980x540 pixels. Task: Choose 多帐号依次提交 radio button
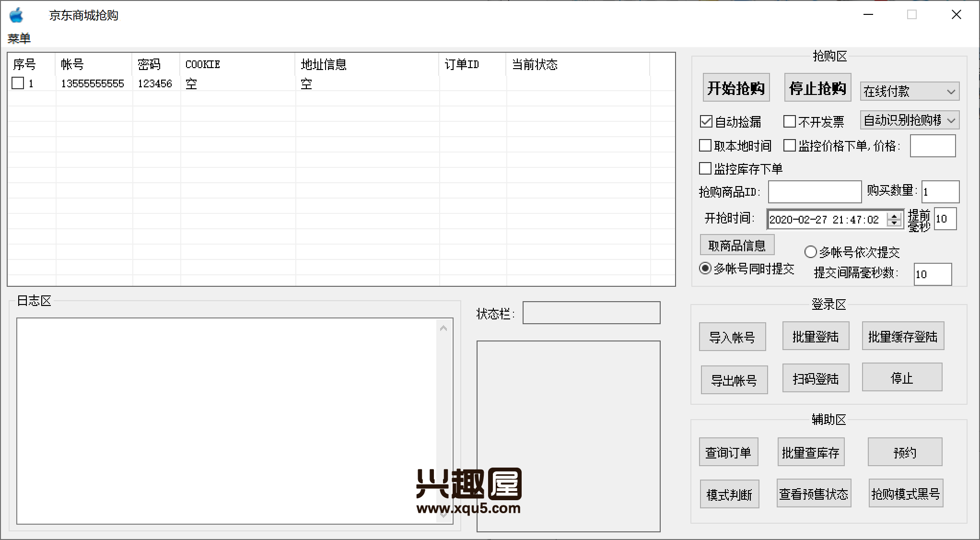click(x=810, y=252)
